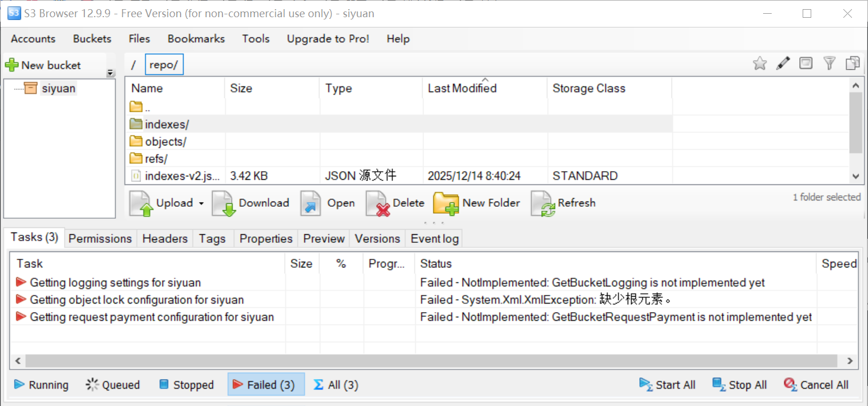Open the Tools menu
This screenshot has height=406, width=868.
click(256, 39)
